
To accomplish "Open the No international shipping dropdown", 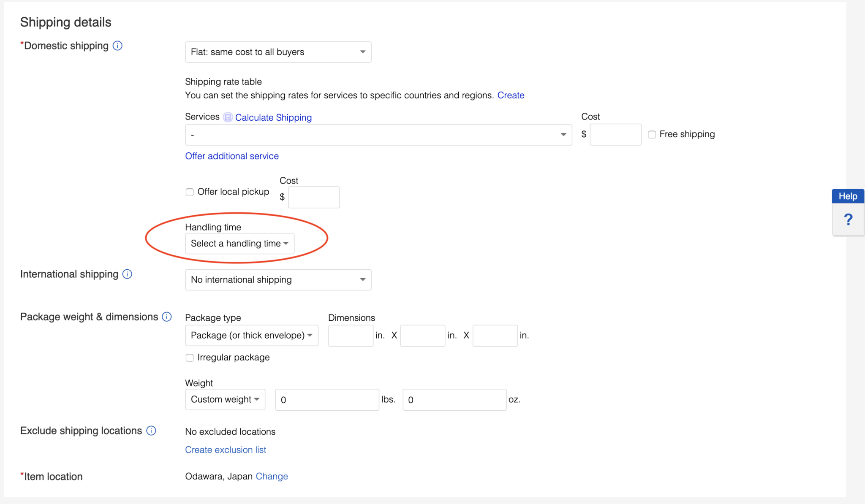I will (278, 280).
